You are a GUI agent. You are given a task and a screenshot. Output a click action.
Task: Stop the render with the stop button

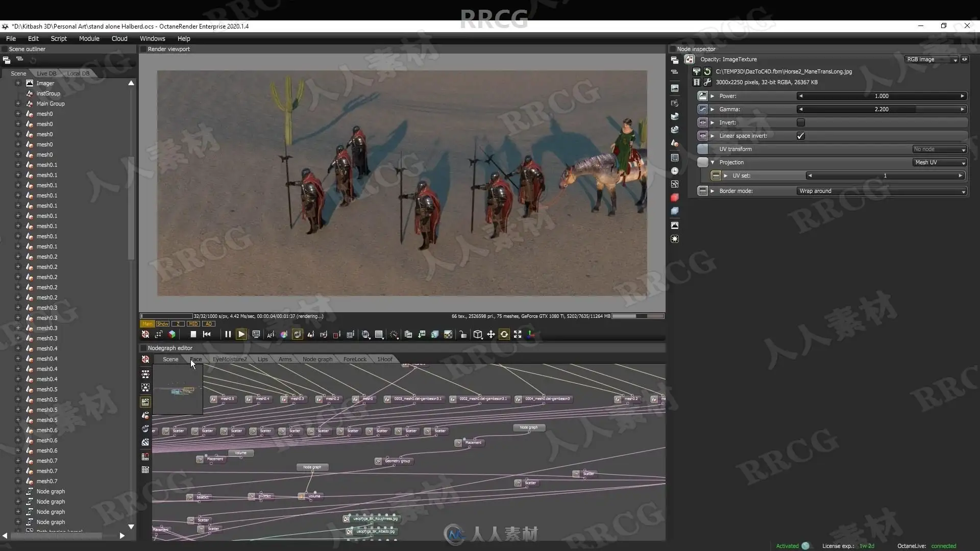pos(193,335)
